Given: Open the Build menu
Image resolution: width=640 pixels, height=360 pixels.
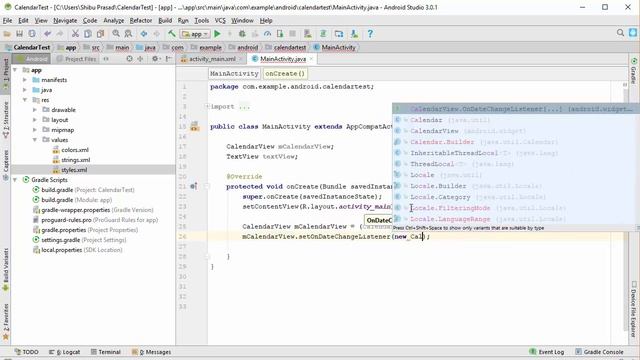Looking at the screenshot, I should click(165, 20).
